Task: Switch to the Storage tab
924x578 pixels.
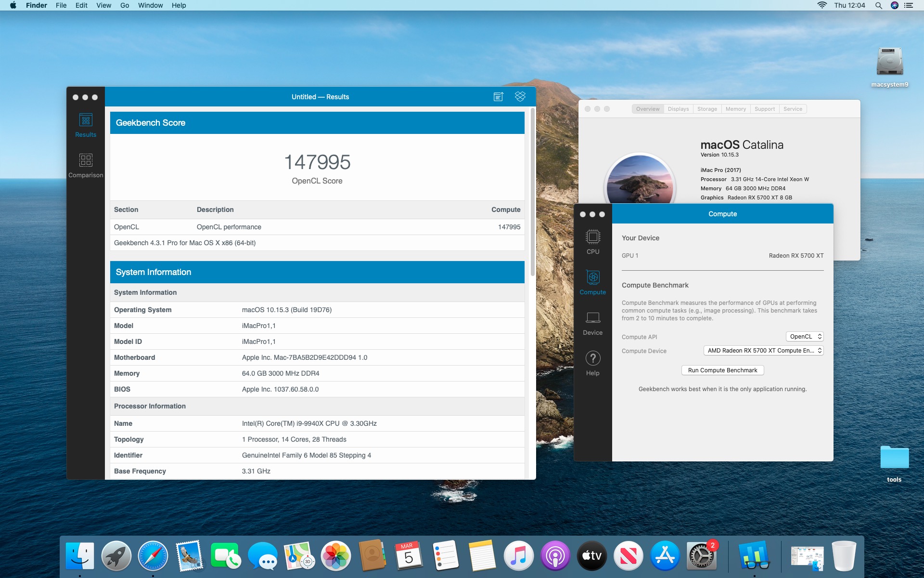Action: [x=707, y=109]
